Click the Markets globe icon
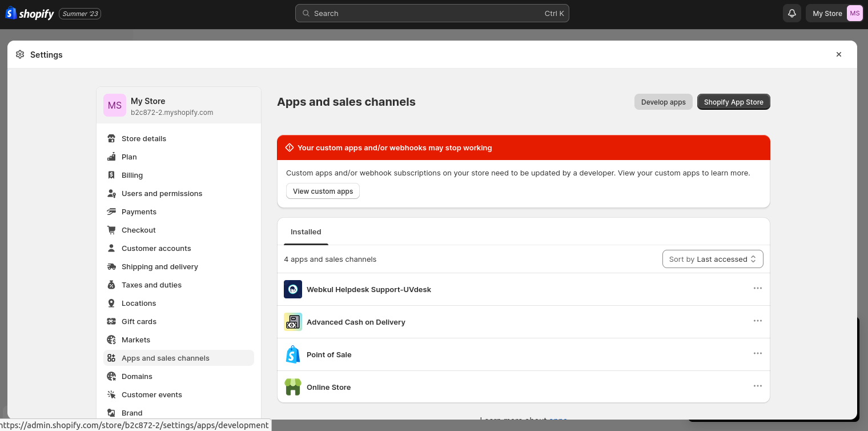The image size is (868, 431). tap(111, 340)
